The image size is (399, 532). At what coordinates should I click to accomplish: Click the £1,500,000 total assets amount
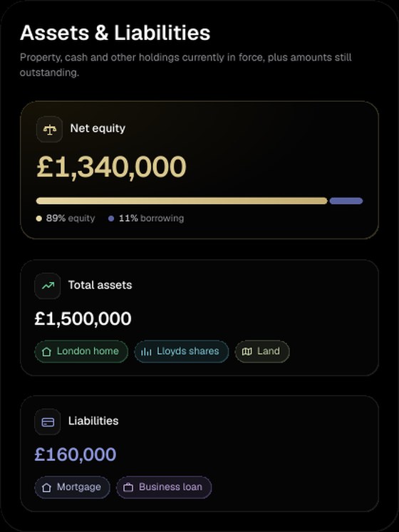point(83,319)
